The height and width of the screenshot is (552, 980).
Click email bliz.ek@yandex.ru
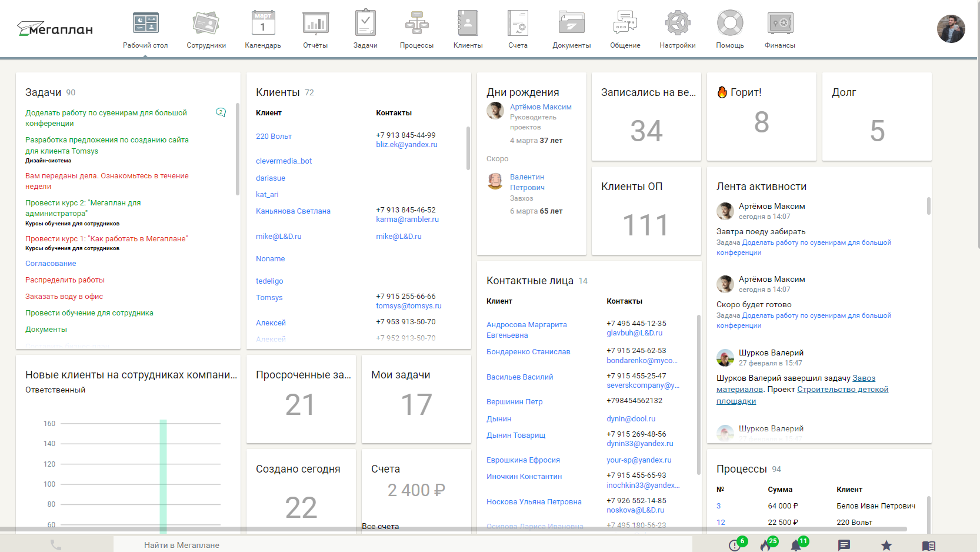407,145
